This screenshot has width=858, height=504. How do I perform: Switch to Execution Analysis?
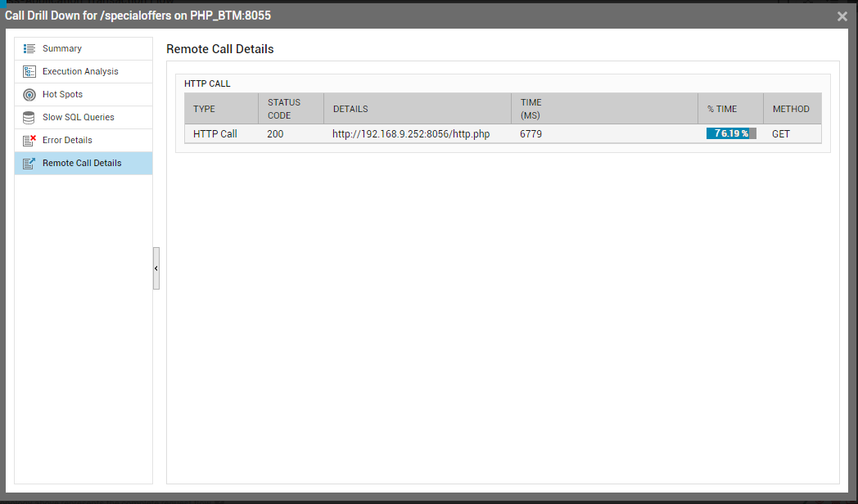pos(84,72)
